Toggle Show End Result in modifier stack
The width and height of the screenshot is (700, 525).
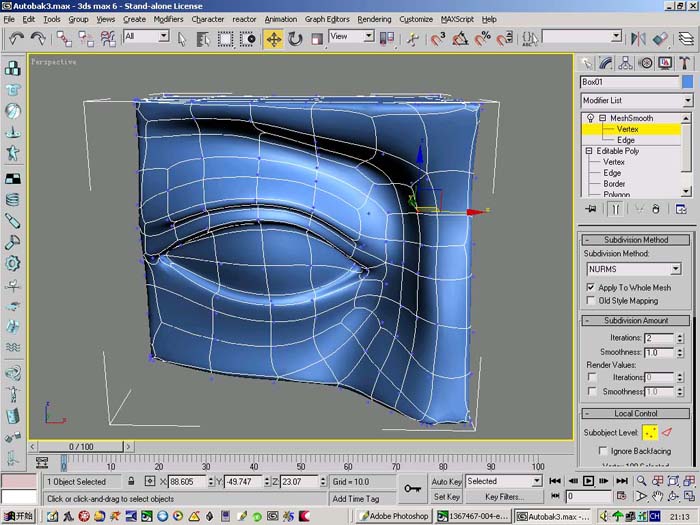pos(616,209)
